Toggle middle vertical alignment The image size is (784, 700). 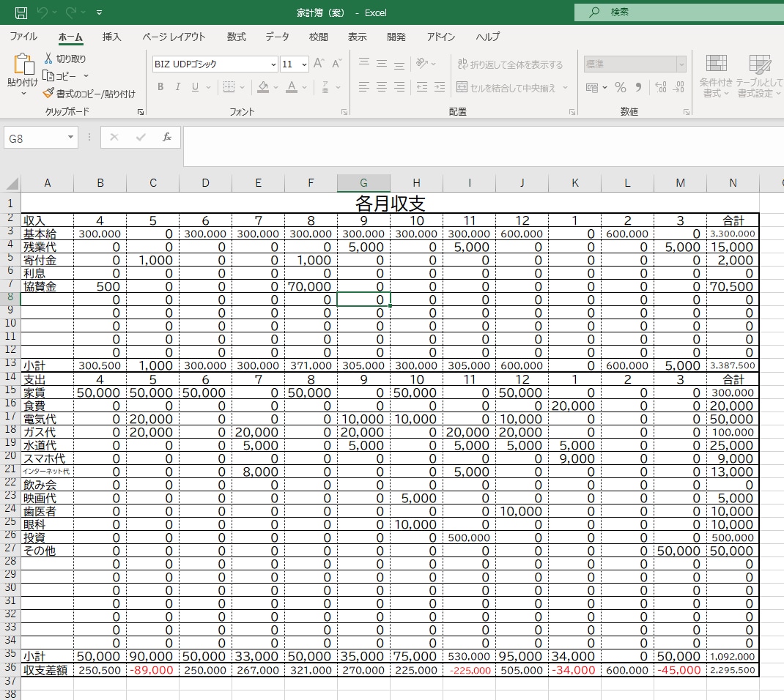382,64
